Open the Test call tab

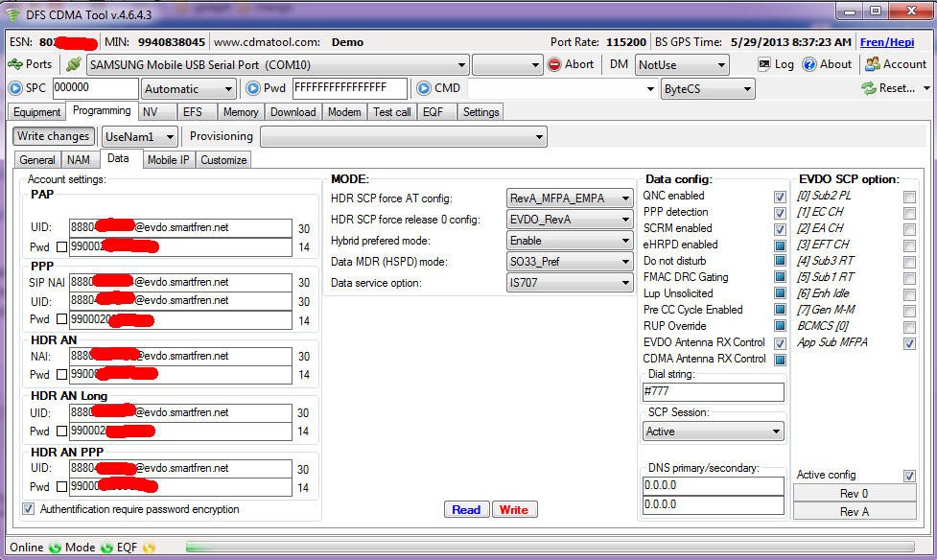392,112
